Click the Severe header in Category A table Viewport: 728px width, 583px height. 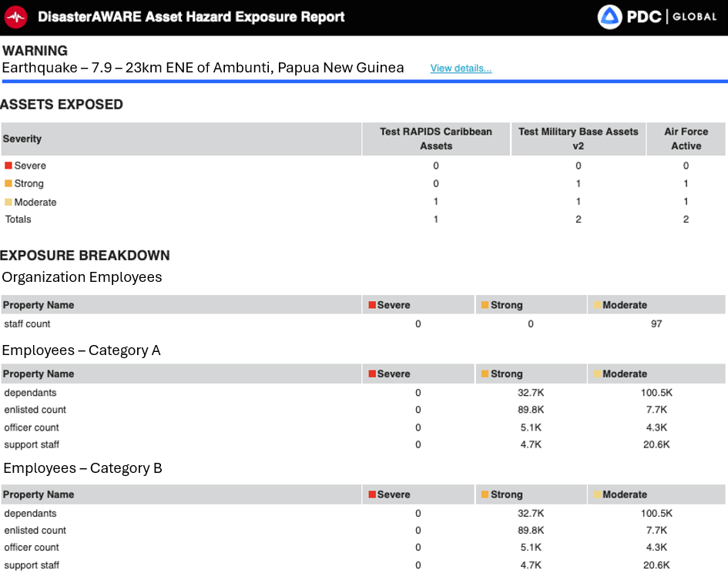click(x=418, y=374)
